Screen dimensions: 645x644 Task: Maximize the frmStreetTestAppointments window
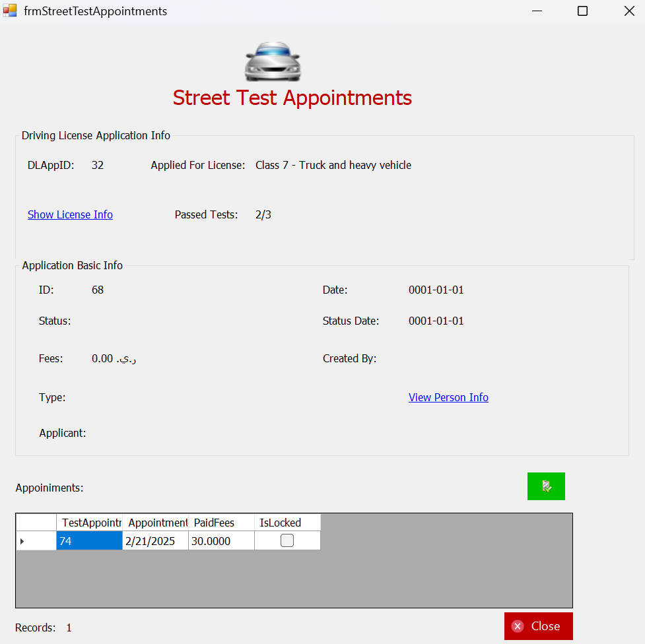click(x=582, y=11)
